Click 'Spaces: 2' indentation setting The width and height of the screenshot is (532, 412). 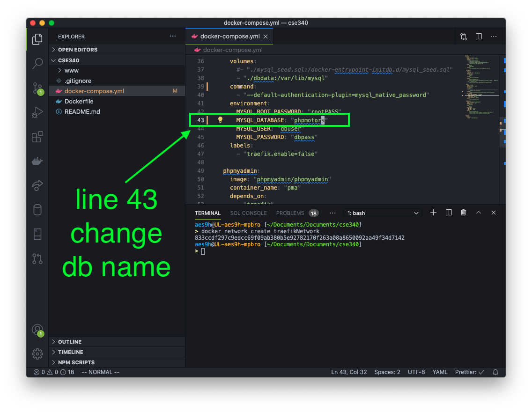[387, 372]
